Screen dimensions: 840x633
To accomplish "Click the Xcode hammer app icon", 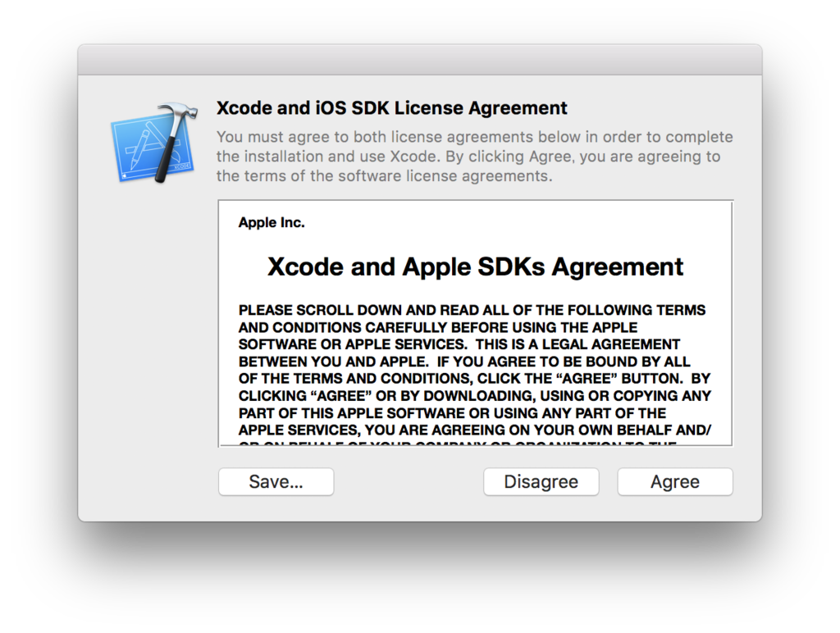I will click(x=154, y=143).
